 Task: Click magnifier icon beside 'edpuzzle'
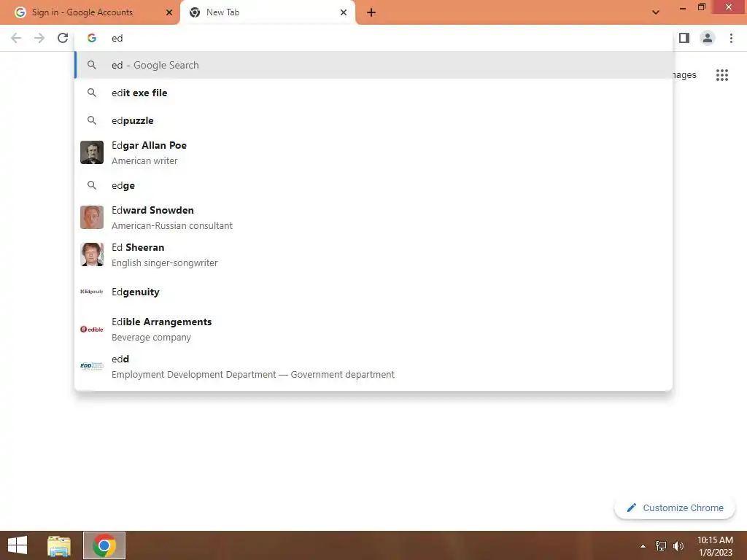(x=92, y=120)
